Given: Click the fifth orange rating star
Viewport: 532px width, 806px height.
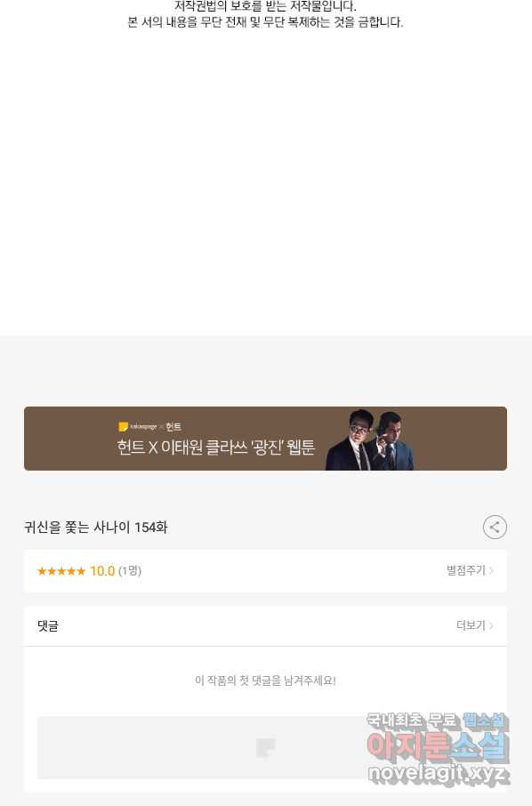Looking at the screenshot, I should click(81, 571).
